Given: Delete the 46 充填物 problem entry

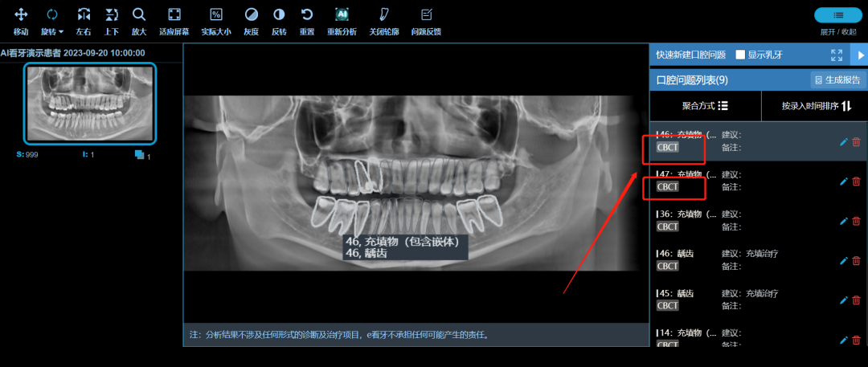Looking at the screenshot, I should point(857,141).
